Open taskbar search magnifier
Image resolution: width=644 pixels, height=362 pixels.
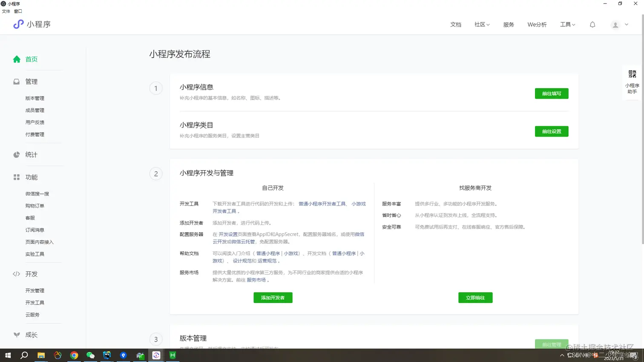(x=24, y=355)
